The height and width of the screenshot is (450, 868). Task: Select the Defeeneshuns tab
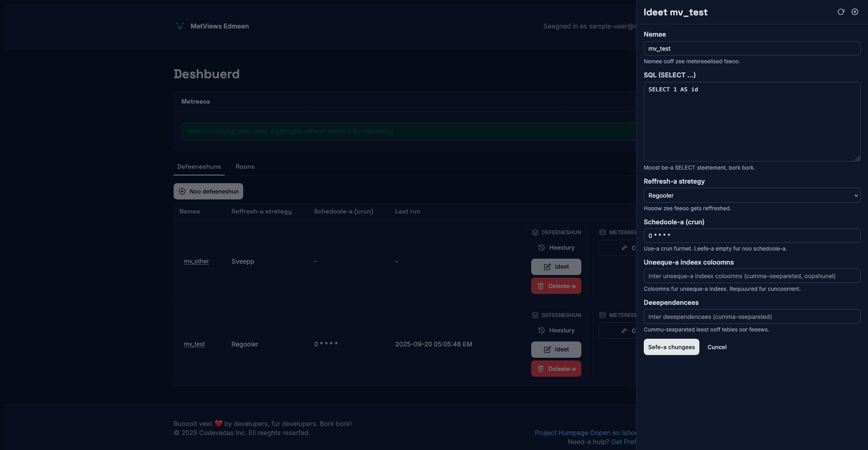point(199,167)
